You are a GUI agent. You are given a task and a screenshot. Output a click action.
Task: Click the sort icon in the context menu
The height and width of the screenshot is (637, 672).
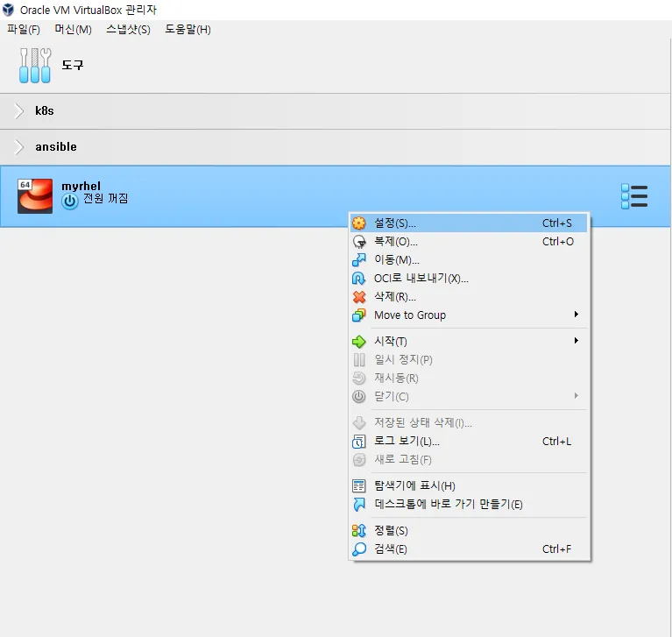[x=358, y=531]
